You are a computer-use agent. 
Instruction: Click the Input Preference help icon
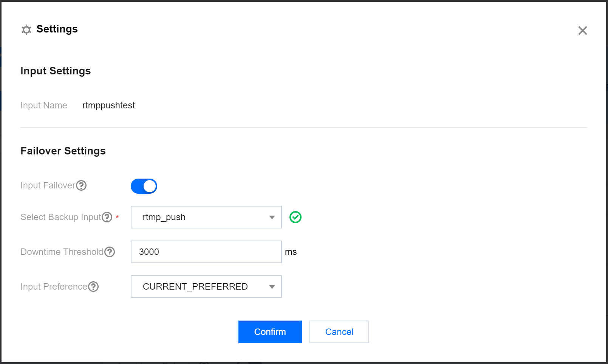pos(93,287)
